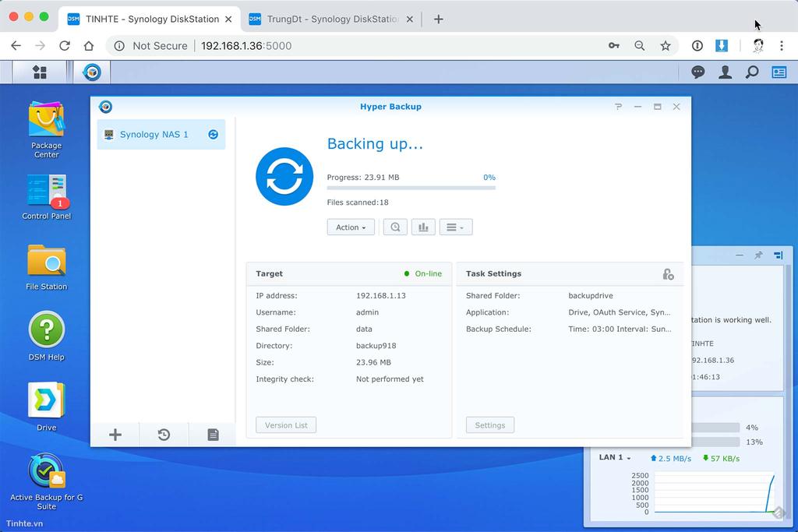The height and width of the screenshot is (532, 798).
Task: Pin the system health widget
Action: (758, 255)
